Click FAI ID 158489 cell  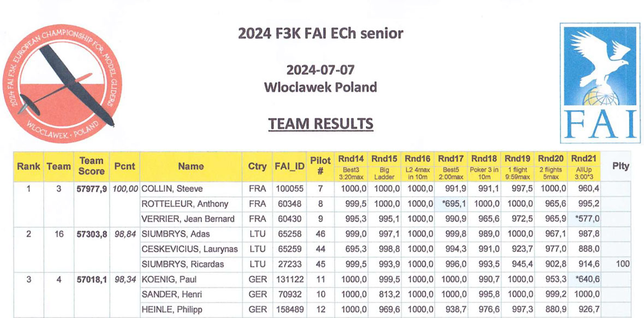point(289,310)
